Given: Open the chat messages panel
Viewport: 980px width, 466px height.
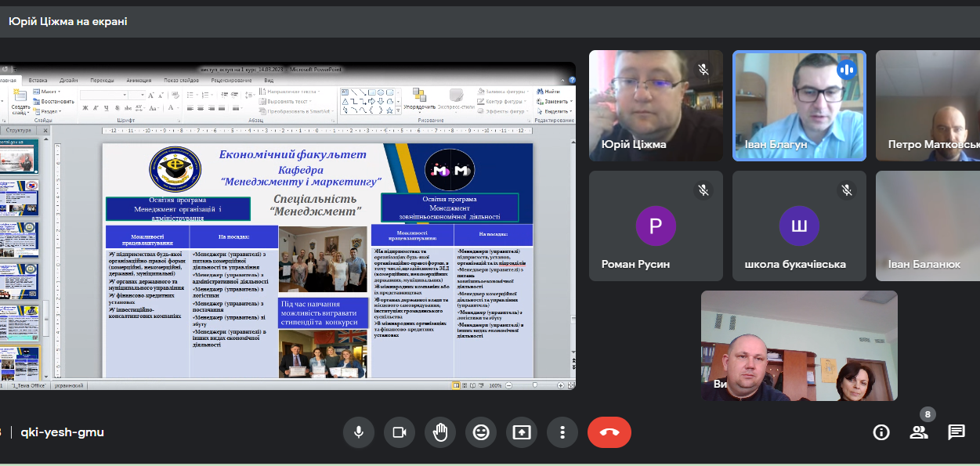Looking at the screenshot, I should (x=956, y=432).
